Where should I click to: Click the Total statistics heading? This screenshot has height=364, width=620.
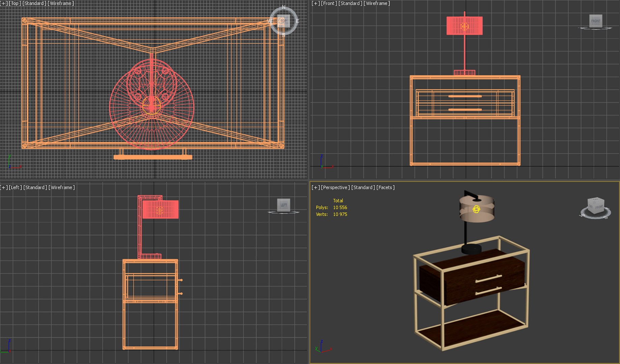point(338,201)
